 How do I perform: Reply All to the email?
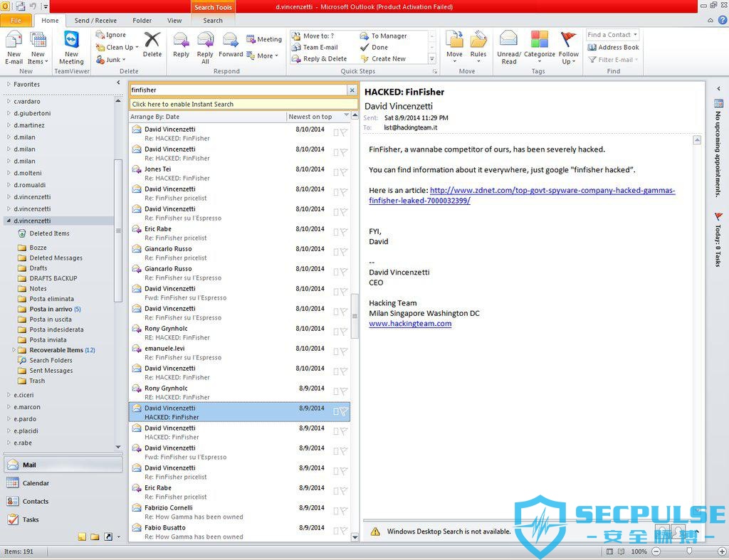(205, 48)
